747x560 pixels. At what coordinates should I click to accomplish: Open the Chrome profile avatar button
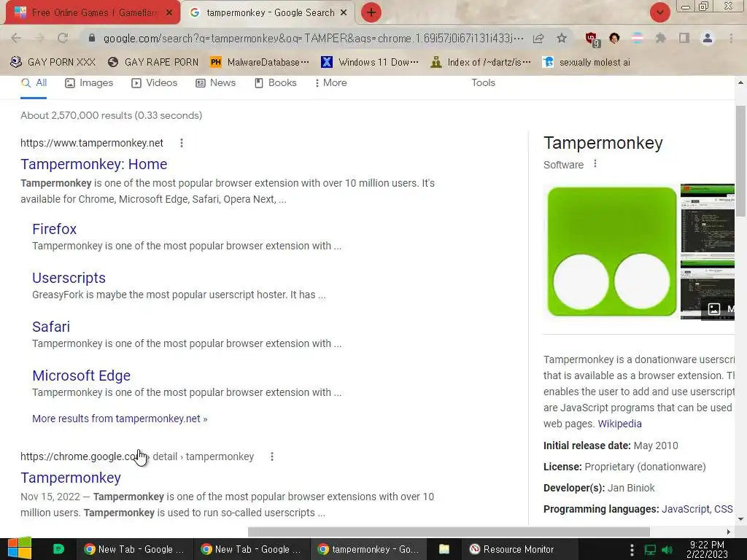pyautogui.click(x=708, y=38)
